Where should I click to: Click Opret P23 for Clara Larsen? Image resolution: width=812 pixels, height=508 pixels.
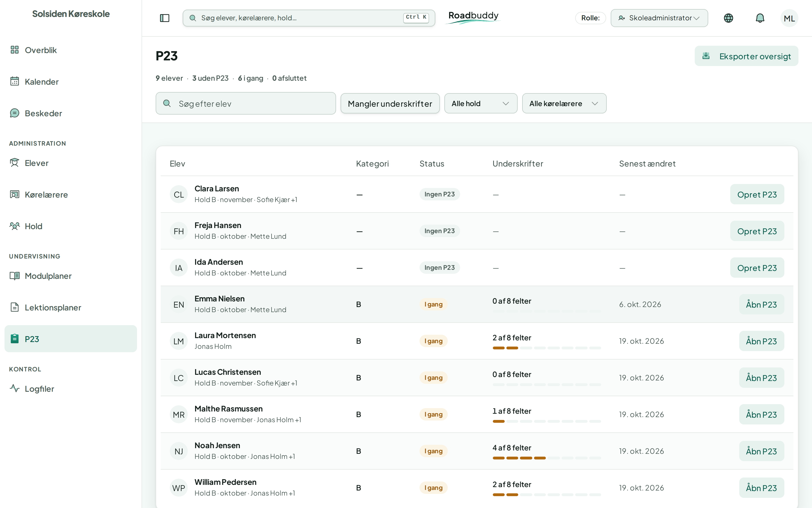[757, 194]
